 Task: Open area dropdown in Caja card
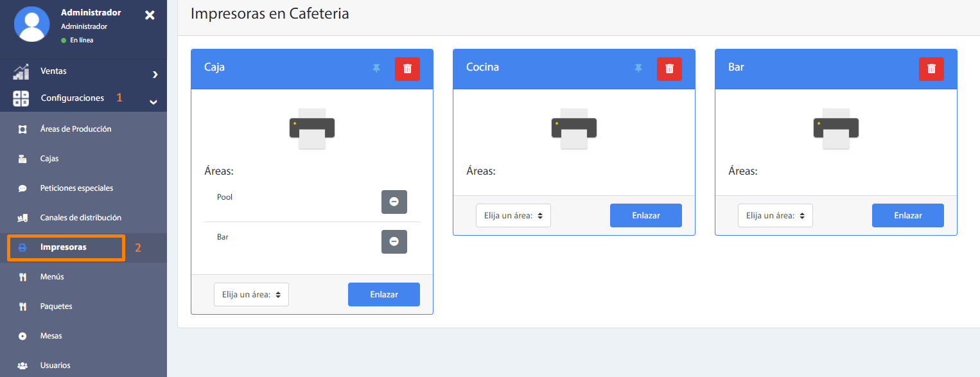[x=251, y=295]
